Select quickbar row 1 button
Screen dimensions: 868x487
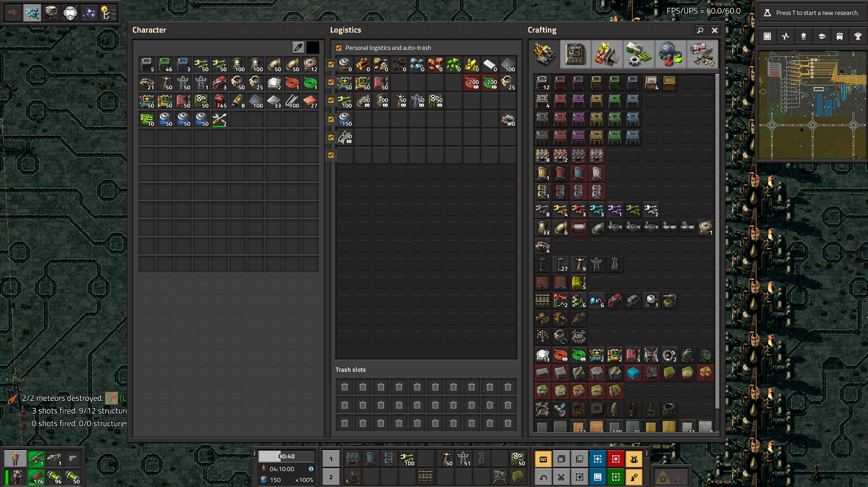coord(330,459)
